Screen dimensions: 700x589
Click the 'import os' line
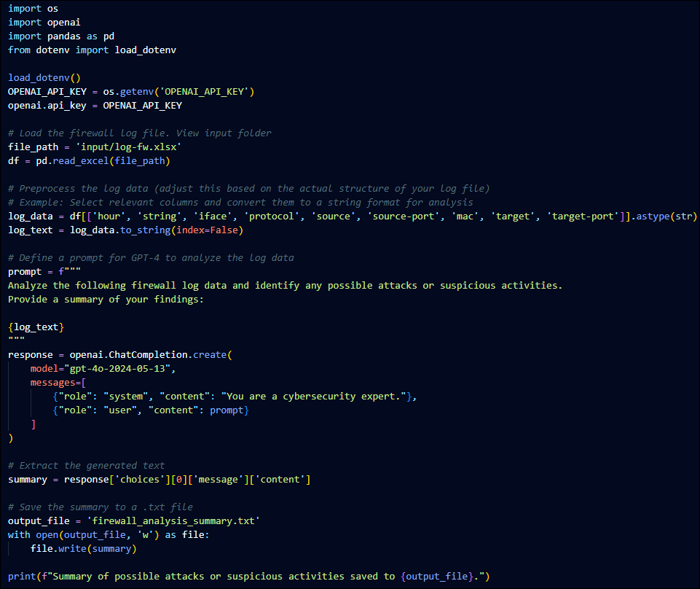pos(33,9)
